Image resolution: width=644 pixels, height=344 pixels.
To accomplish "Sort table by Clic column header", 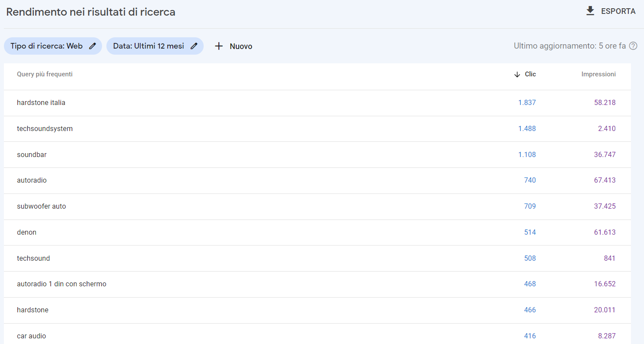I will point(530,74).
